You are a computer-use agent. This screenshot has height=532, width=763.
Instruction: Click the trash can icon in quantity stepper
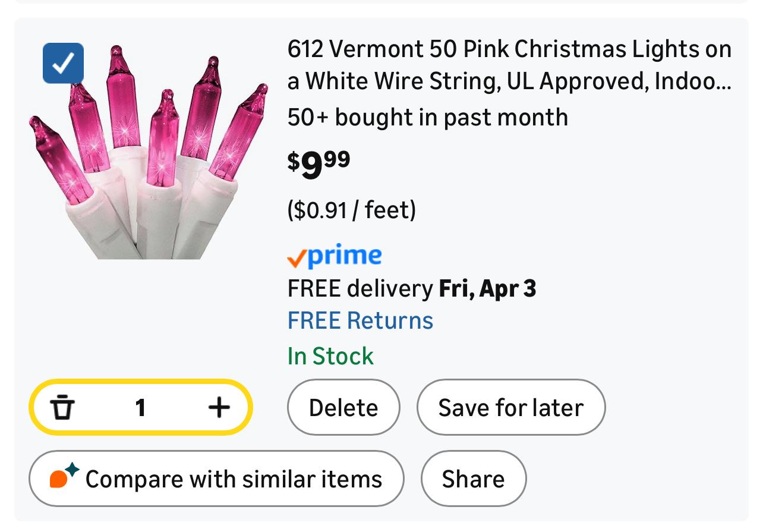(x=62, y=408)
